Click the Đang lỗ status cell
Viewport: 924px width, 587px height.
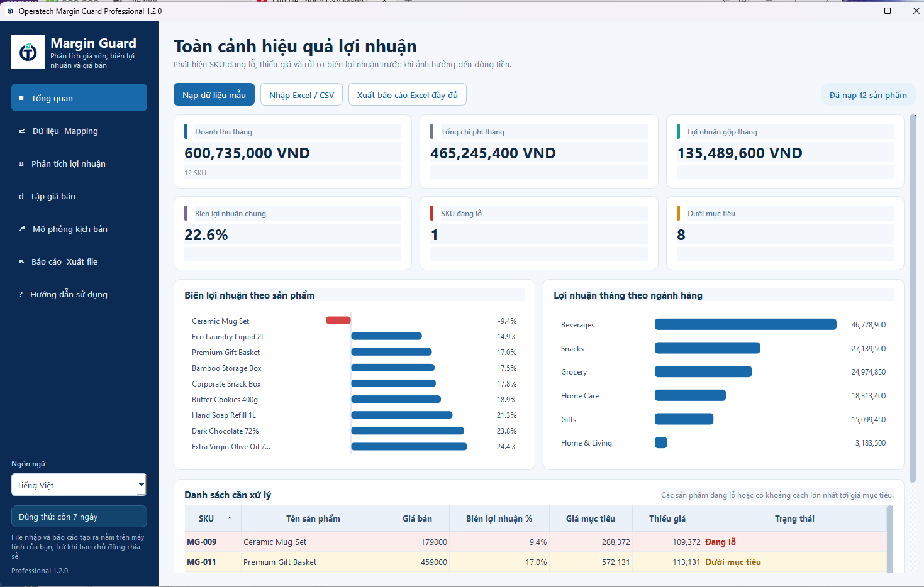794,542
